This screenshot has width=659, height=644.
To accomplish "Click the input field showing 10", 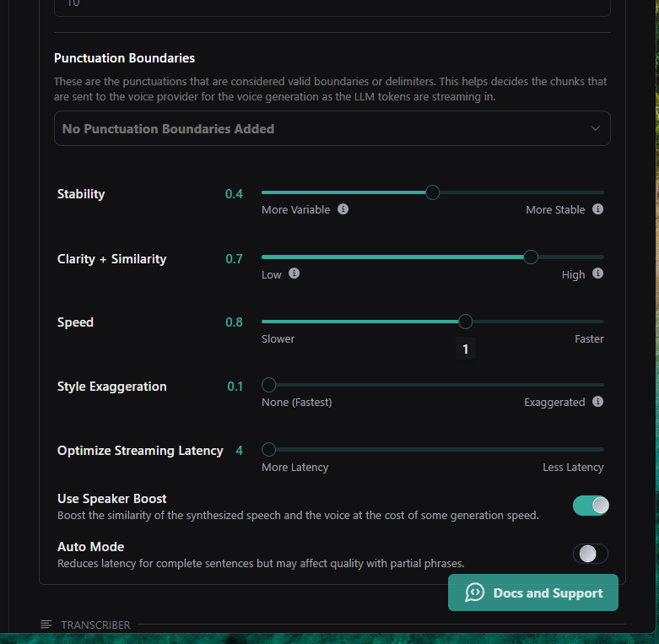I will tap(332, 7).
